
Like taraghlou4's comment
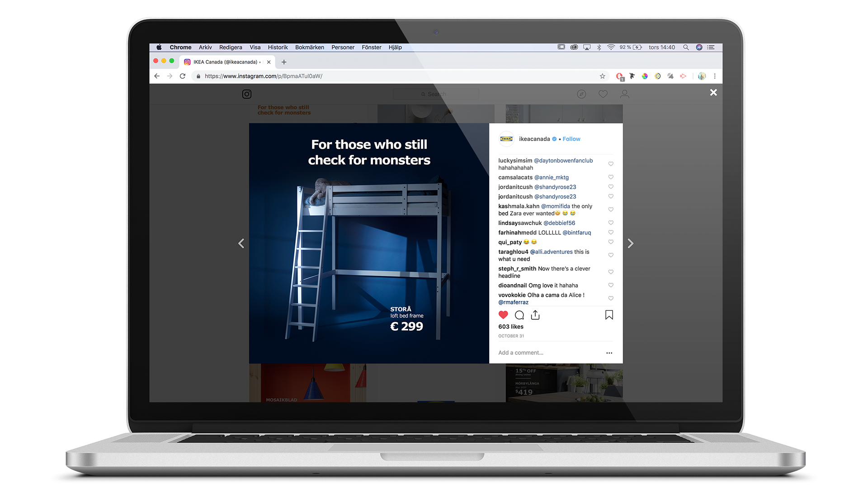click(x=611, y=255)
